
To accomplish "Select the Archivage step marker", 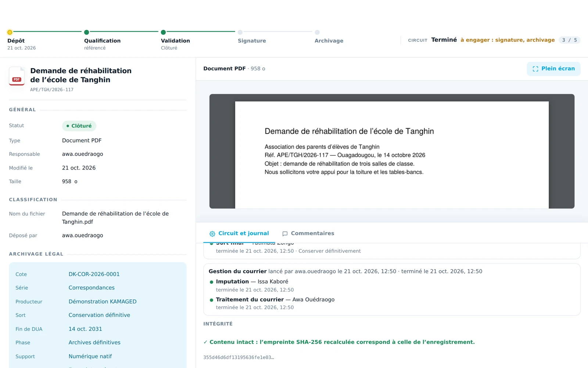I will [x=317, y=32].
